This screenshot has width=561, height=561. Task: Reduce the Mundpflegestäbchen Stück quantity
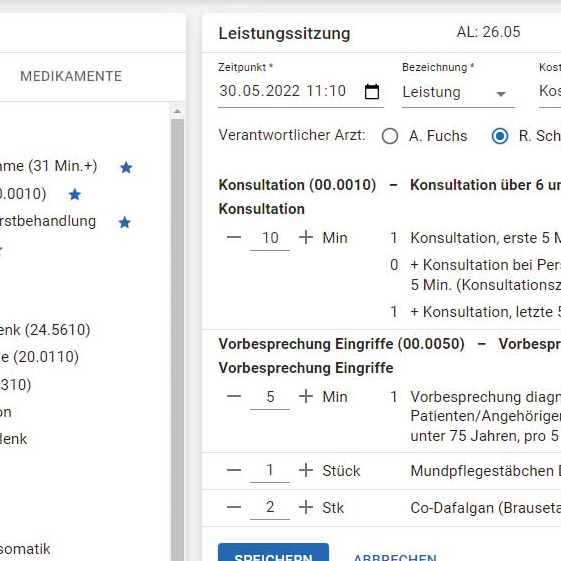click(x=234, y=470)
